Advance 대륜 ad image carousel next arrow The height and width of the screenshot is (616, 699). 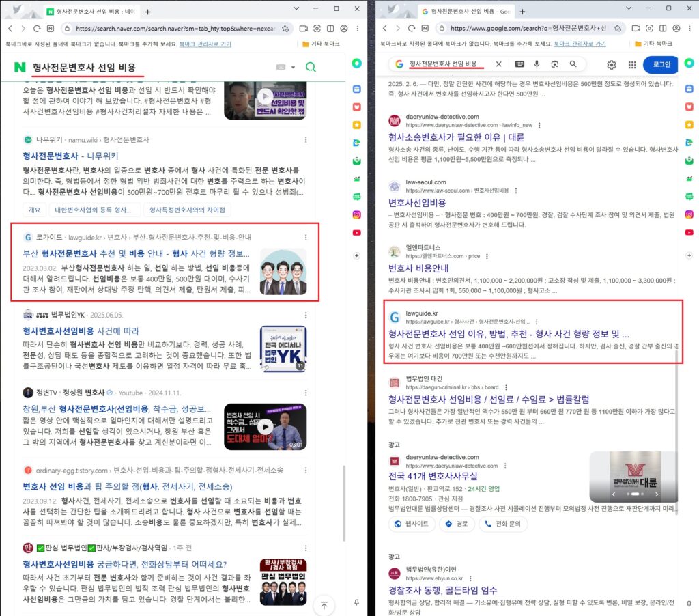(x=656, y=494)
